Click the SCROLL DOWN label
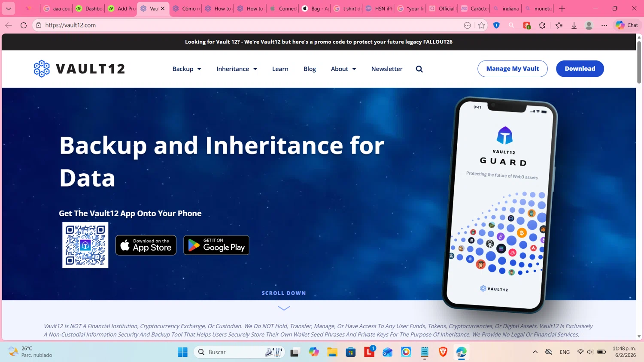This screenshot has width=644, height=362. tap(284, 293)
